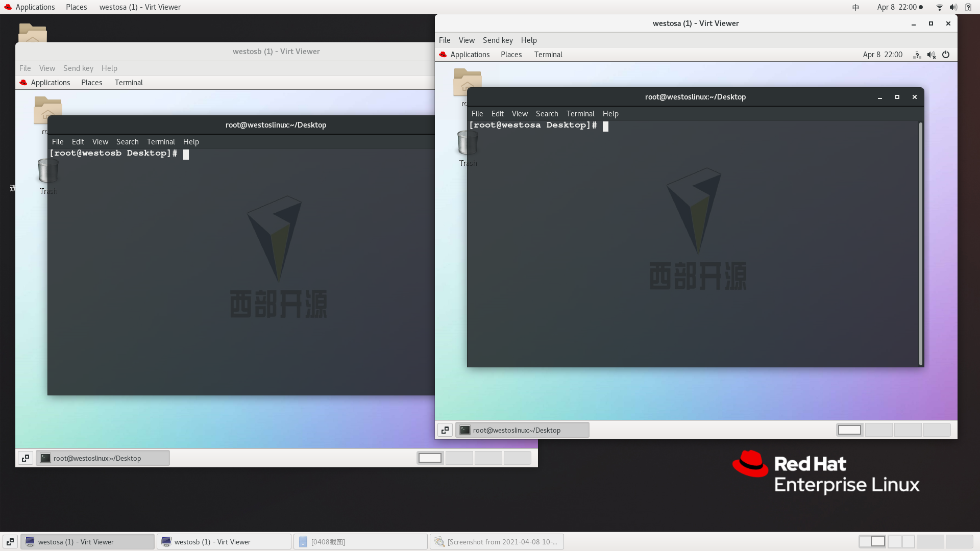This screenshot has height=551, width=980.
Task: Open the host input method indicator
Action: click(855, 7)
